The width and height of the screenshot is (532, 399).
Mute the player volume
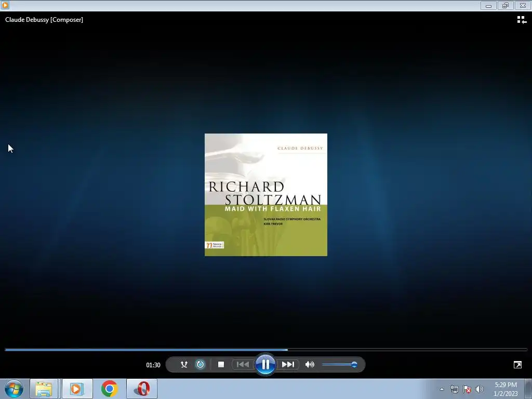(310, 364)
